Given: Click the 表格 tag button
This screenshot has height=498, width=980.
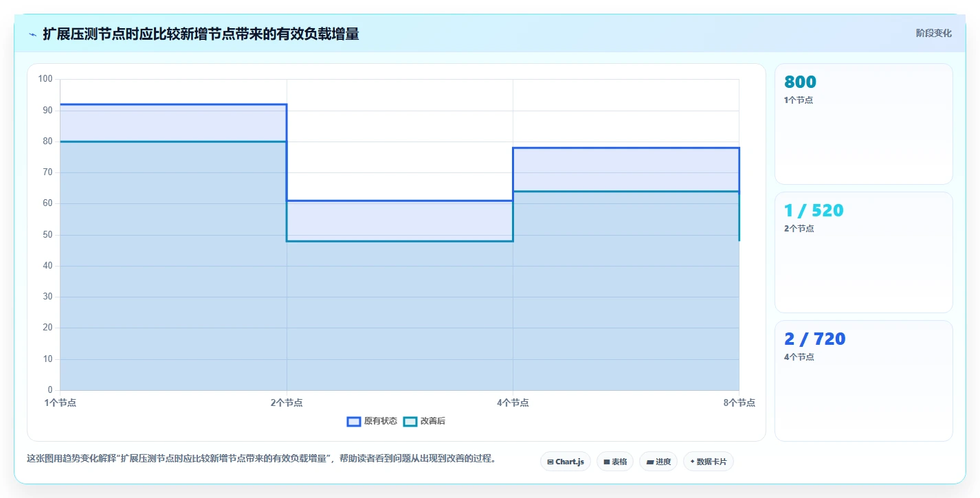Looking at the screenshot, I should 615,462.
